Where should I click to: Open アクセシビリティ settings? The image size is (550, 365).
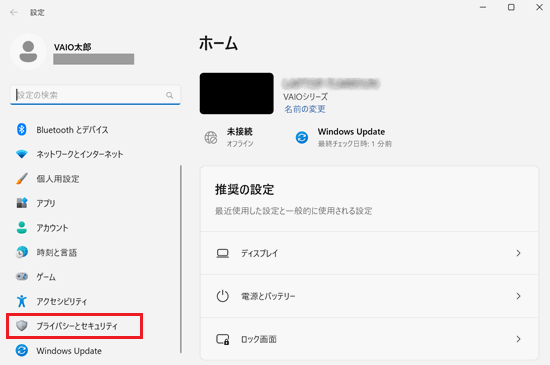point(62,301)
